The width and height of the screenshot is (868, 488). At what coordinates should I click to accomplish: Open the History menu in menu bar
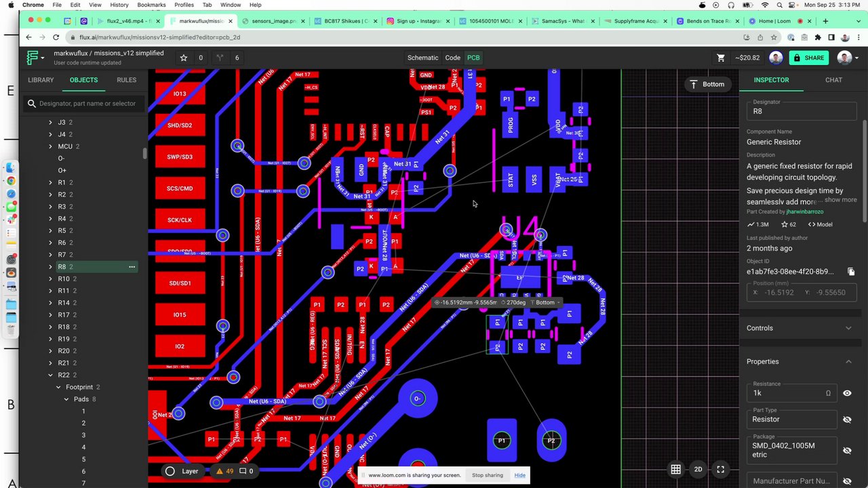pos(119,5)
